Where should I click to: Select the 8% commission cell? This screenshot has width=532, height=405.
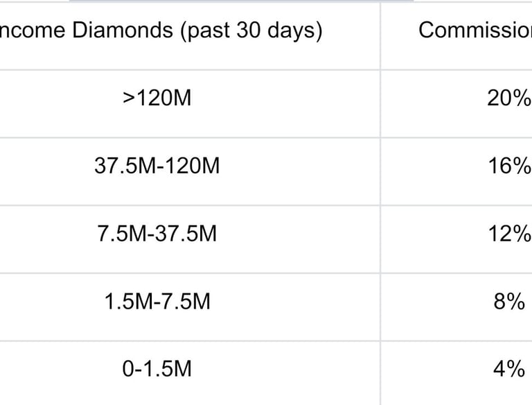[x=508, y=302]
